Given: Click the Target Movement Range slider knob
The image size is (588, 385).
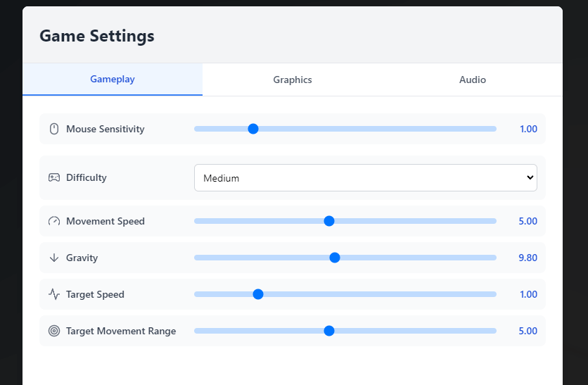Looking at the screenshot, I should tap(328, 331).
